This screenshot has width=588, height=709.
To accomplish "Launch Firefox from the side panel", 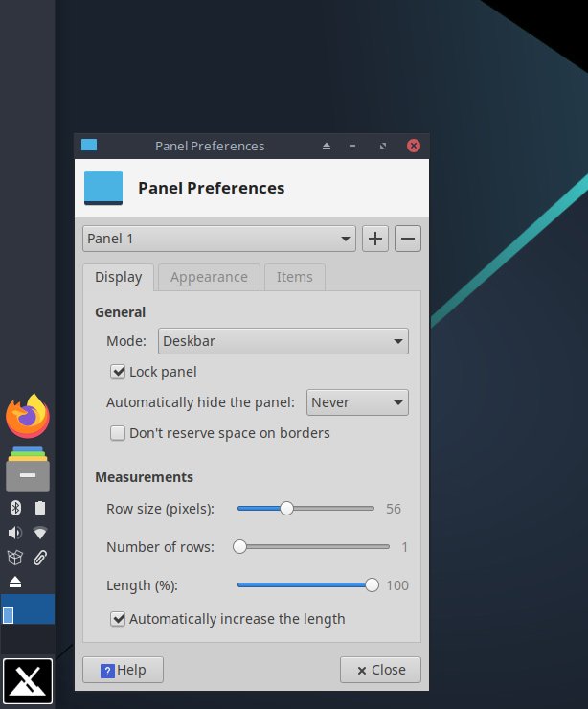I will 28,416.
